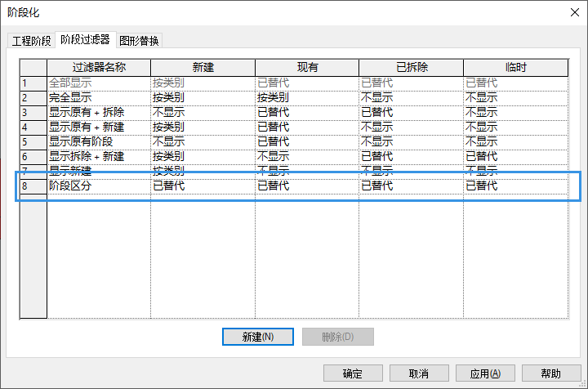This screenshot has width=588, height=389.
Task: Open 临时 dropdown cell for 阶段区分
Action: [x=516, y=186]
